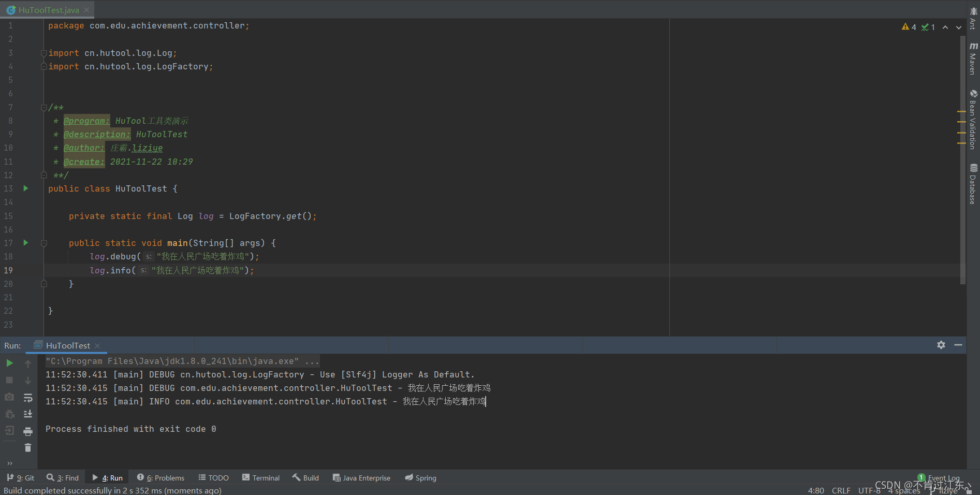Open the Database tool window
The width and height of the screenshot is (980, 495).
[973, 184]
